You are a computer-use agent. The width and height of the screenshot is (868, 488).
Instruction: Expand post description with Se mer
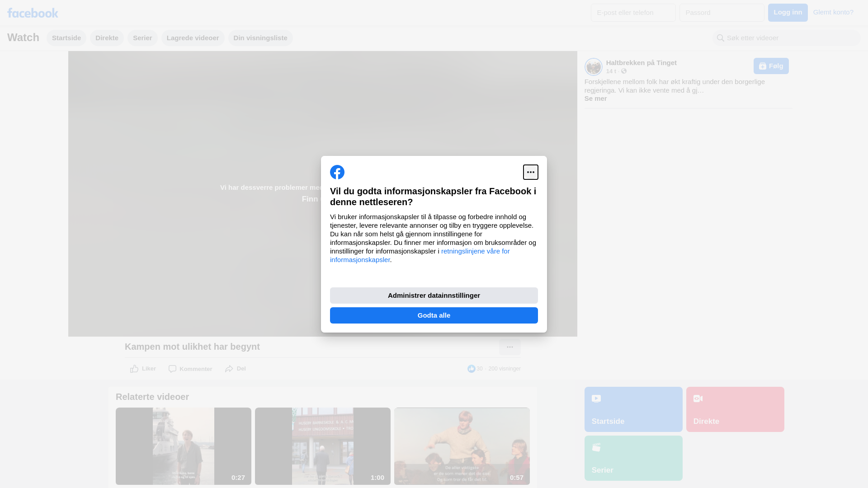click(595, 99)
